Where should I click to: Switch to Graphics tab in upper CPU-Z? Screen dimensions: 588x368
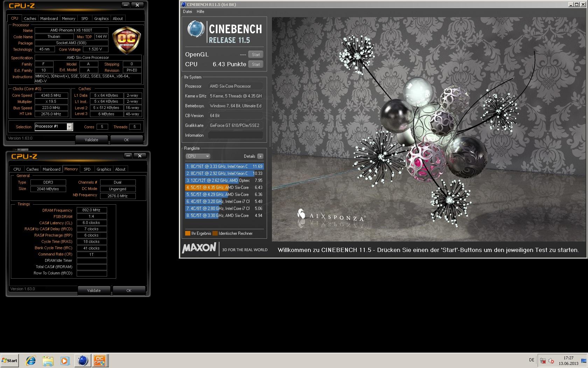[x=101, y=19]
